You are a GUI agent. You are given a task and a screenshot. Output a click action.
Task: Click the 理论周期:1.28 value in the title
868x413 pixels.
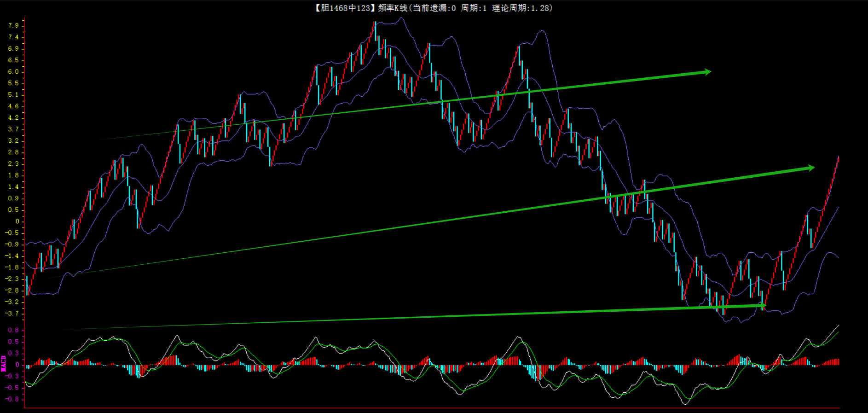click(x=522, y=8)
